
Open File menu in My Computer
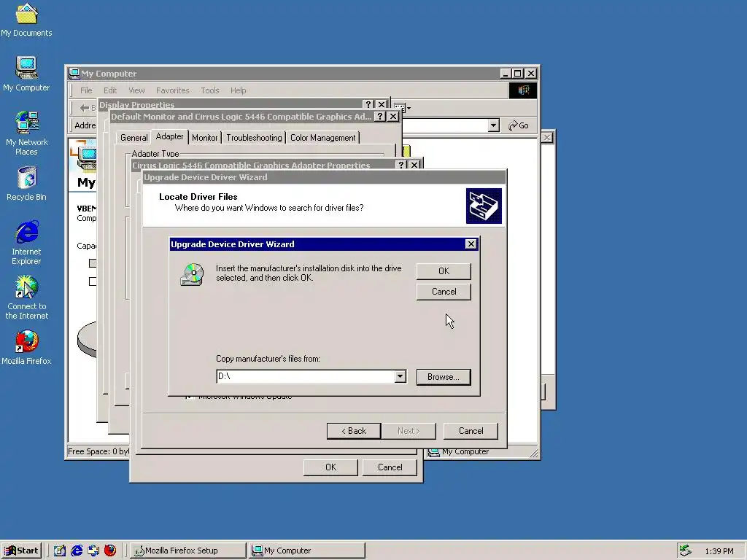point(86,90)
